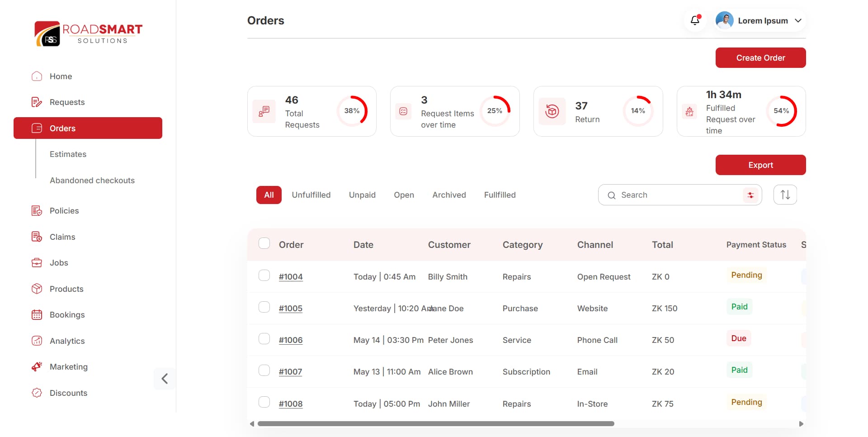Switch to the Unpaid tab
The height and width of the screenshot is (437, 868).
[x=362, y=195]
